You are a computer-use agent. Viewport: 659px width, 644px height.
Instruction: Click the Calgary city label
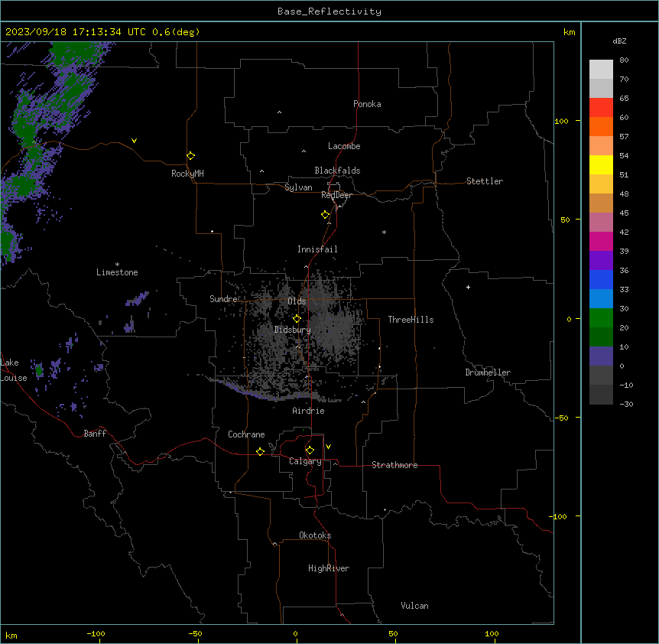[x=305, y=461]
